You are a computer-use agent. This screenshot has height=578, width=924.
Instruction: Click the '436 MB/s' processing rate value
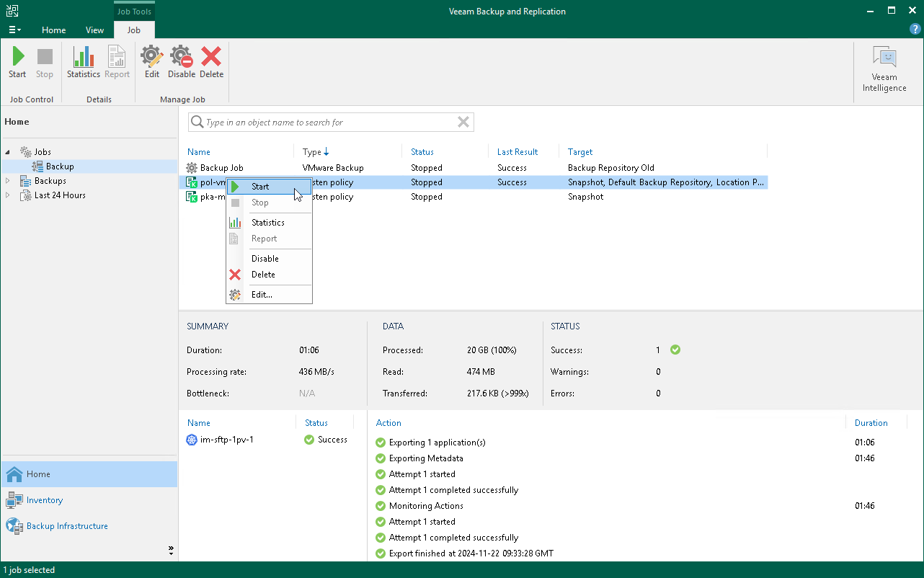(316, 372)
